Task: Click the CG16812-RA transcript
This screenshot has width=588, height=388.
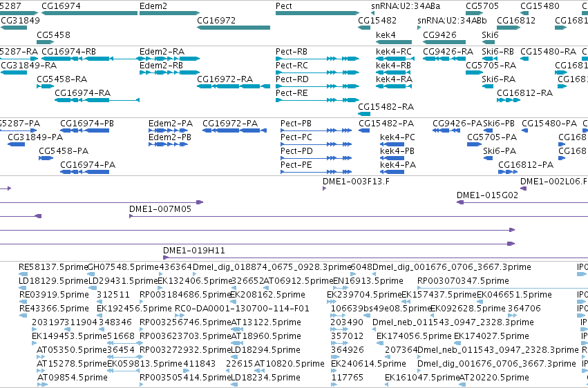Action: [x=509, y=100]
